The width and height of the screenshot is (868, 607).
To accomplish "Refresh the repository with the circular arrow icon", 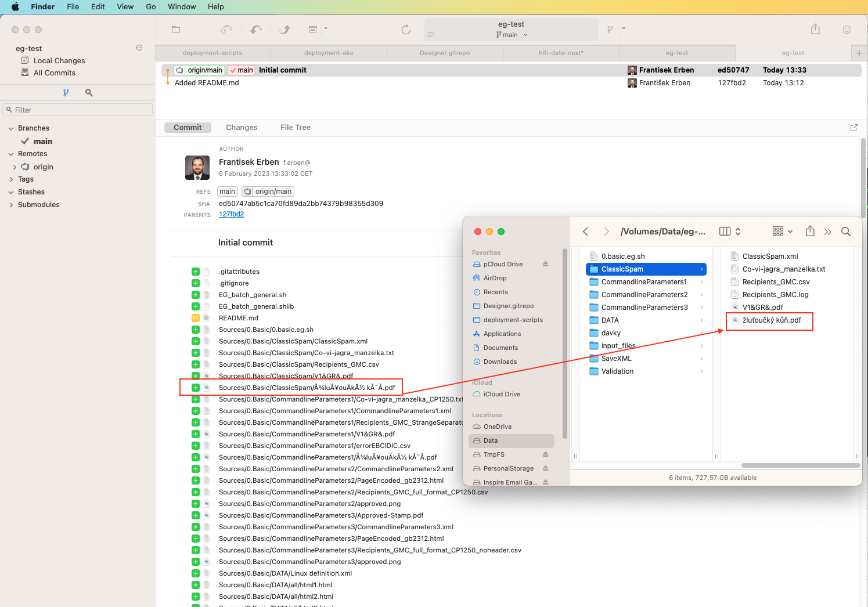I will click(x=406, y=30).
